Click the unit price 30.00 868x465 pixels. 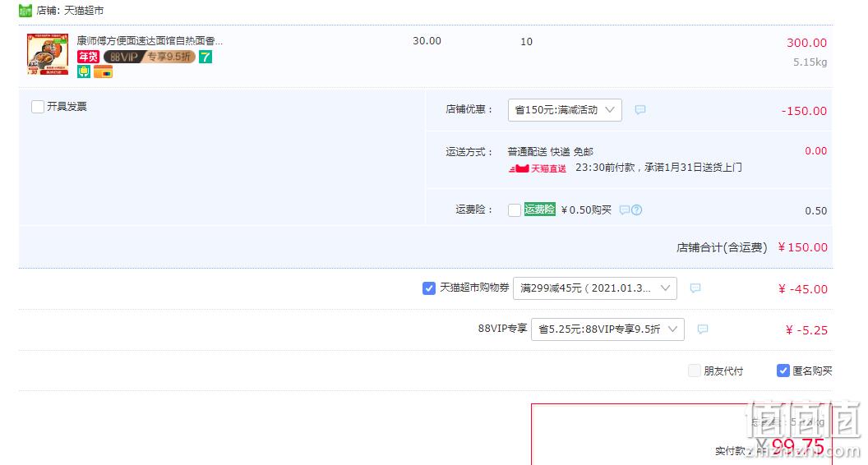tap(427, 41)
